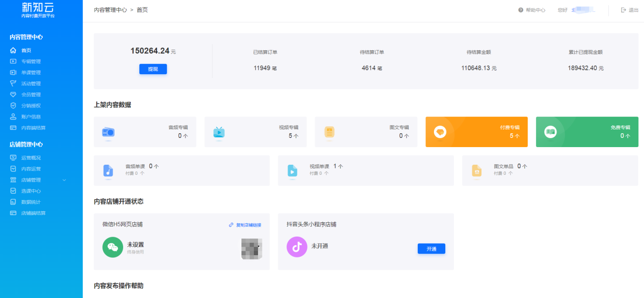
Task: Click the 音频单课 music note icon
Action: click(x=108, y=170)
